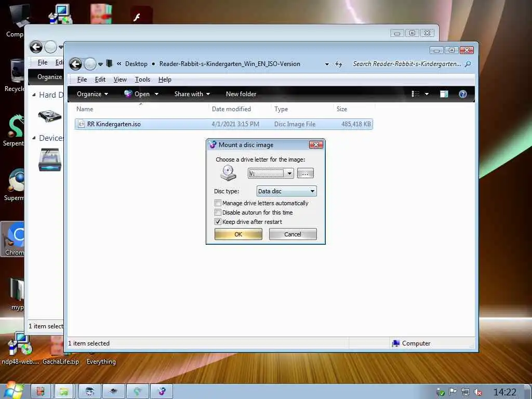Open the drive letter V: dropdown
This screenshot has height=399, width=532.
tap(289, 174)
